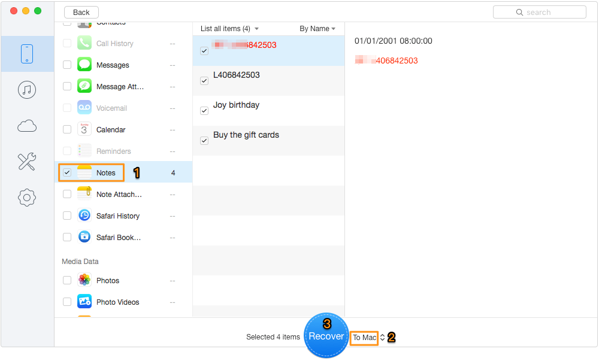Select the Joy birthday note
Screen dimensions: 599x364
tap(268, 111)
